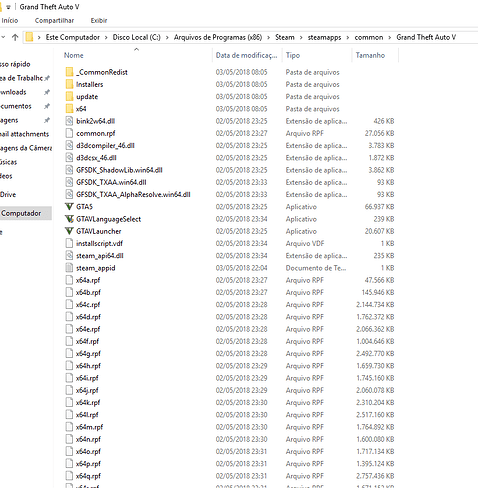The height and width of the screenshot is (500, 478).
Task: Open the Exibir ribbon tab
Action: [99, 21]
